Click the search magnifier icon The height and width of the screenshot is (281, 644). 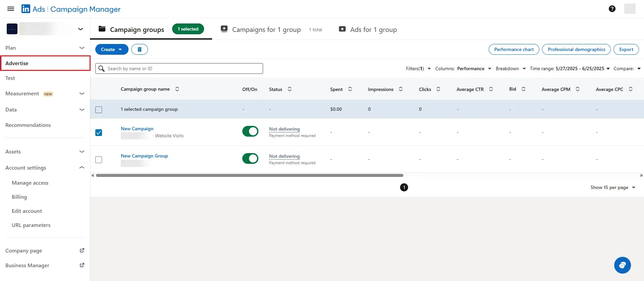tap(101, 68)
